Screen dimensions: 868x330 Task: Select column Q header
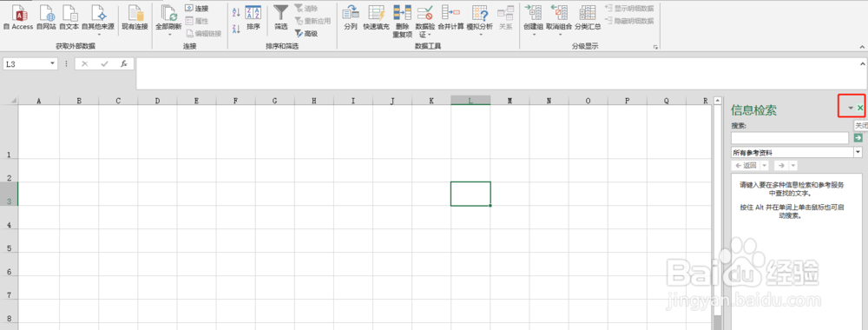(x=666, y=100)
